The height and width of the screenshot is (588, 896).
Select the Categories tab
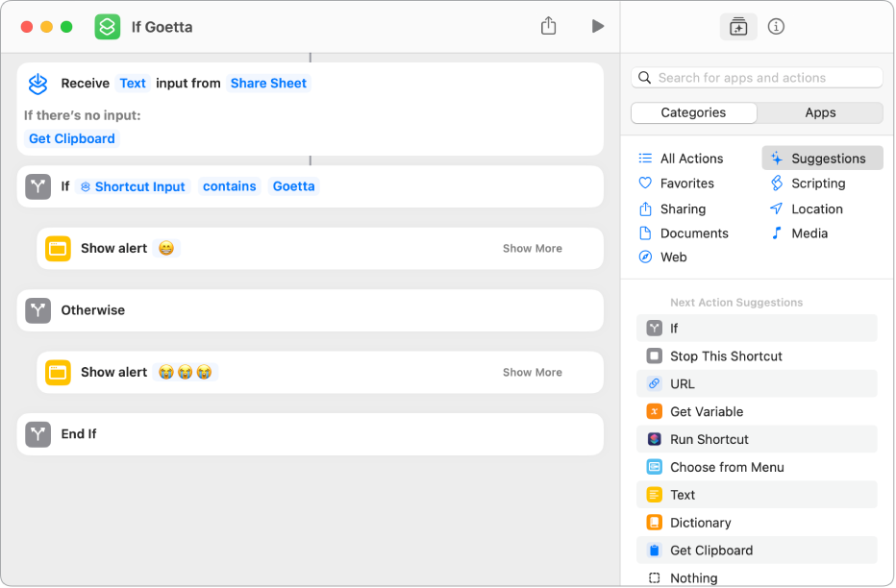pos(693,112)
